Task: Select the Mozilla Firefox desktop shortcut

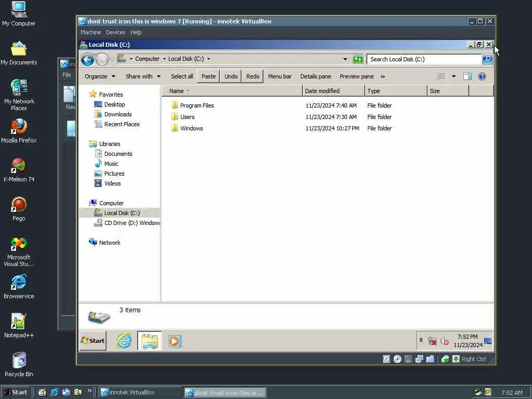Action: pyautogui.click(x=19, y=131)
